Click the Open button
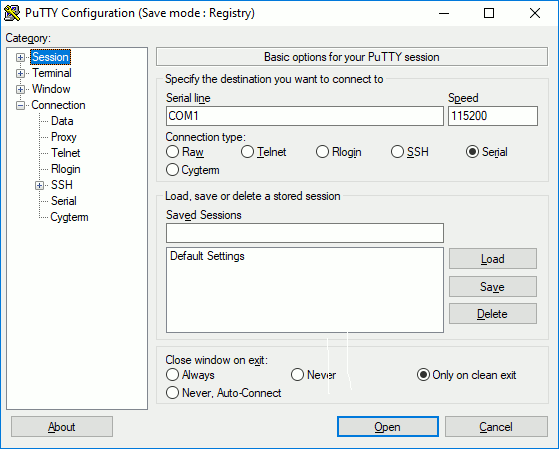The width and height of the screenshot is (559, 449). (x=388, y=427)
